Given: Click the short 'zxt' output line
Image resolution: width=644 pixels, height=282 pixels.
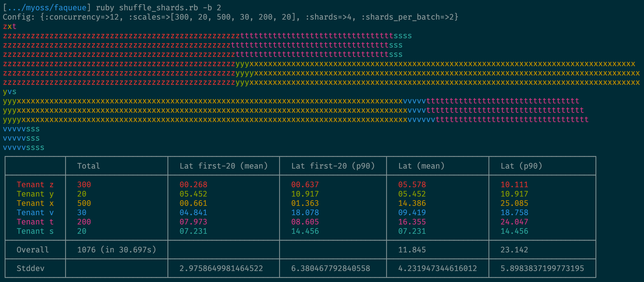Looking at the screenshot, I should tap(10, 26).
